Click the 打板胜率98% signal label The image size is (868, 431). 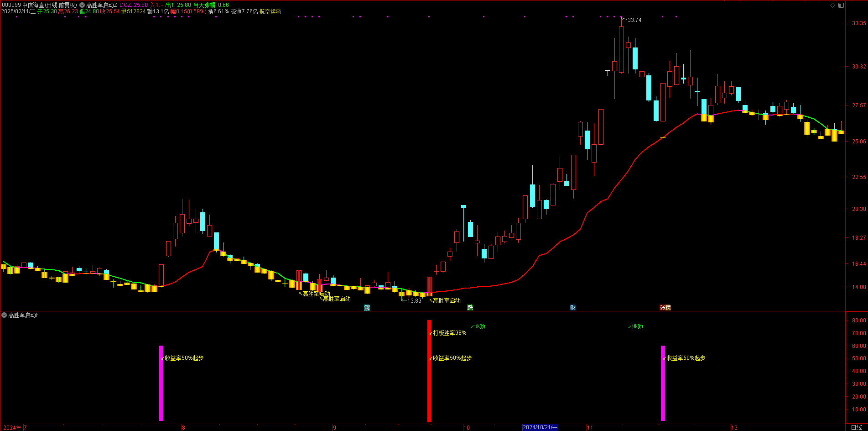[450, 333]
